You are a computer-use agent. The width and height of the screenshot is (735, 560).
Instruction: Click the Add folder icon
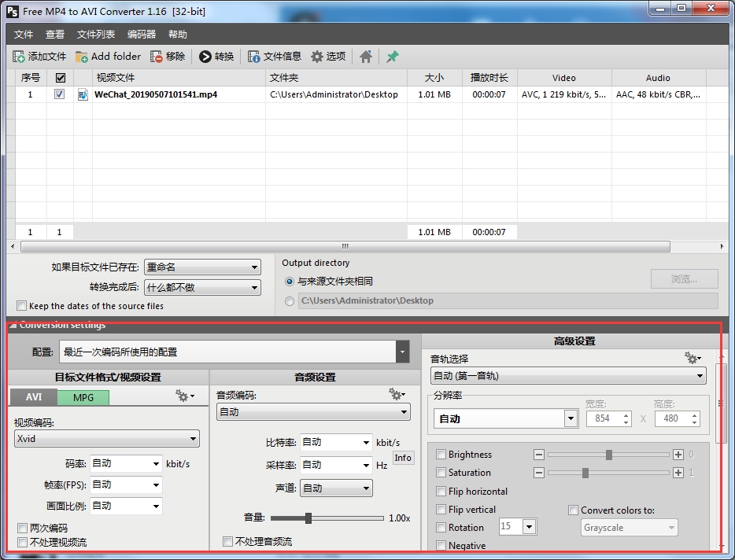click(82, 57)
